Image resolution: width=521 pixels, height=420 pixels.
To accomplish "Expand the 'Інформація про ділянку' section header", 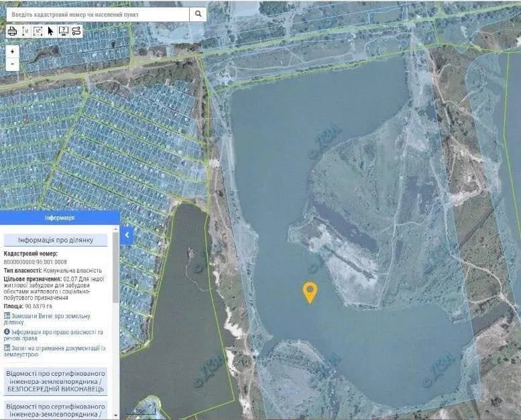I will click(59, 240).
